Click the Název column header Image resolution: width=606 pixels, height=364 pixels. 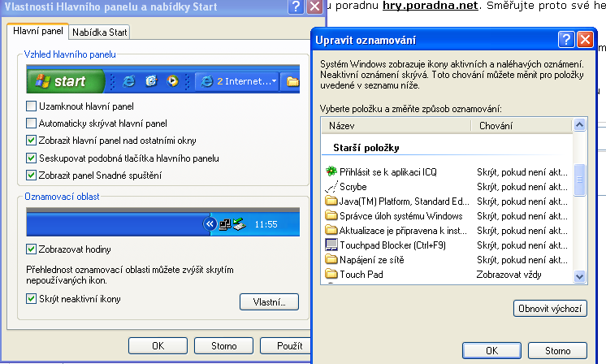(x=396, y=126)
